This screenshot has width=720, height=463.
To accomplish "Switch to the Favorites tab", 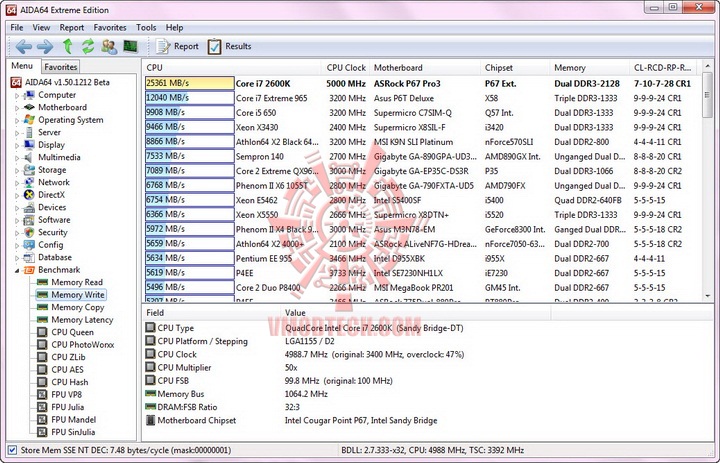I will pyautogui.click(x=61, y=67).
